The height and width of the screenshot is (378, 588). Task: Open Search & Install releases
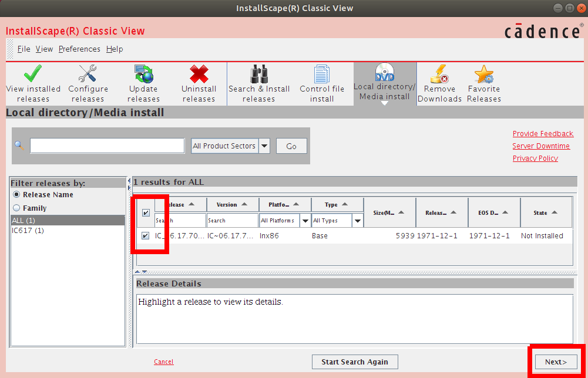259,82
